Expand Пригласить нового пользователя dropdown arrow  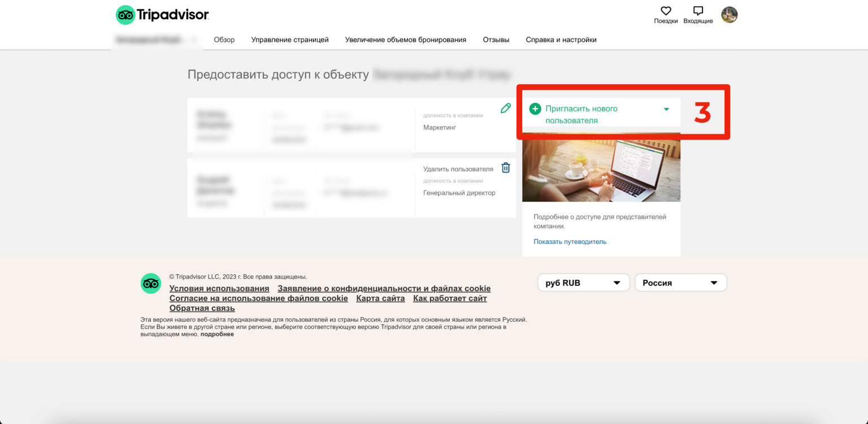(666, 109)
